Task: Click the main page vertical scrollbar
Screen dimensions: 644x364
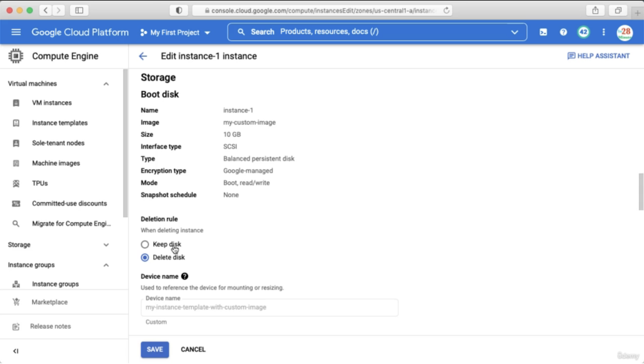Action: [x=641, y=191]
